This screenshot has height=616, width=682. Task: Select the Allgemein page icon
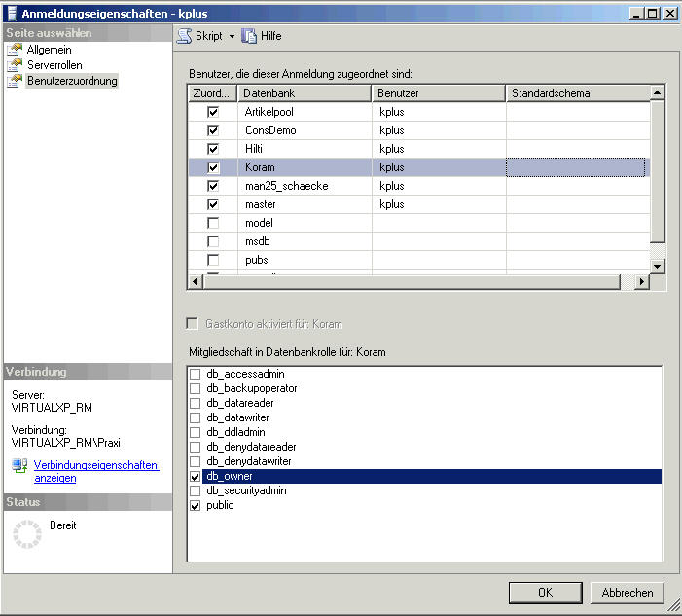tap(16, 50)
